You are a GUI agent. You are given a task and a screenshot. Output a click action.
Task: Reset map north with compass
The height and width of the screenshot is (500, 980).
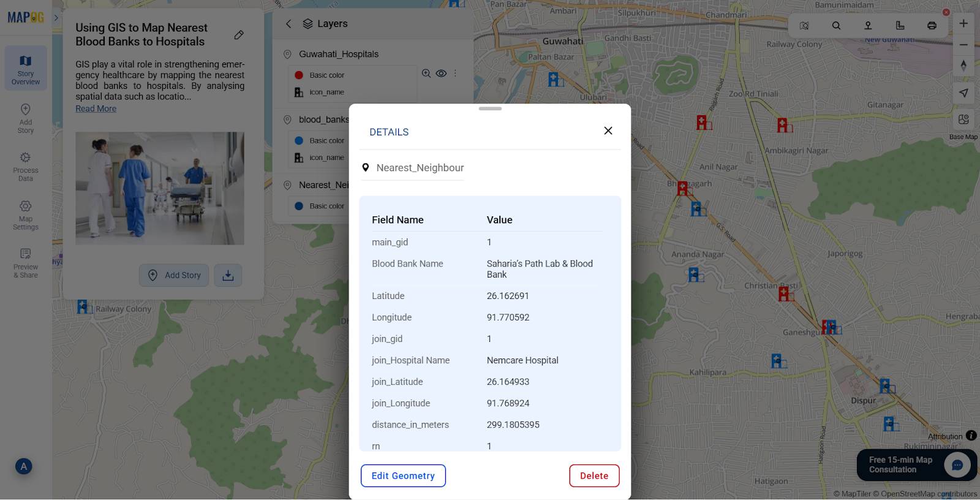tap(963, 66)
